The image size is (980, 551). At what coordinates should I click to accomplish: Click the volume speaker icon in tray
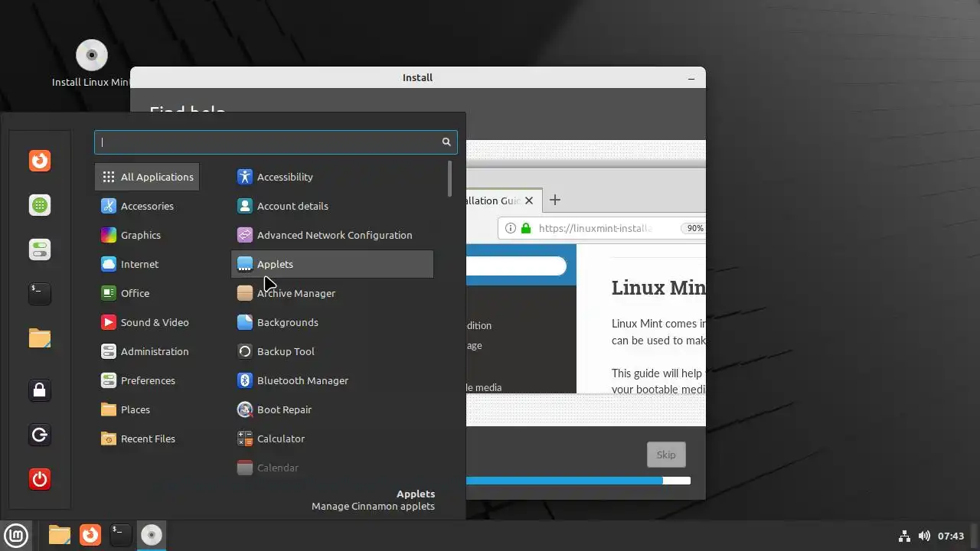point(924,536)
